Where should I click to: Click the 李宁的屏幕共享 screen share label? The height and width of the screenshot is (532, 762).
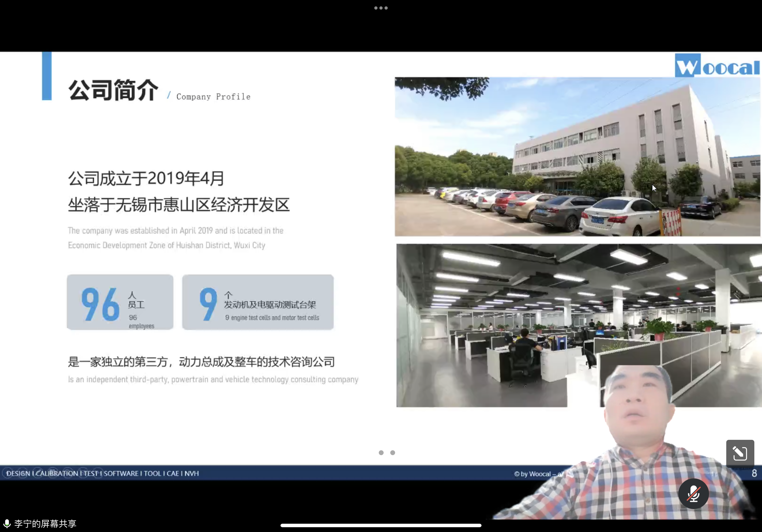(x=45, y=523)
